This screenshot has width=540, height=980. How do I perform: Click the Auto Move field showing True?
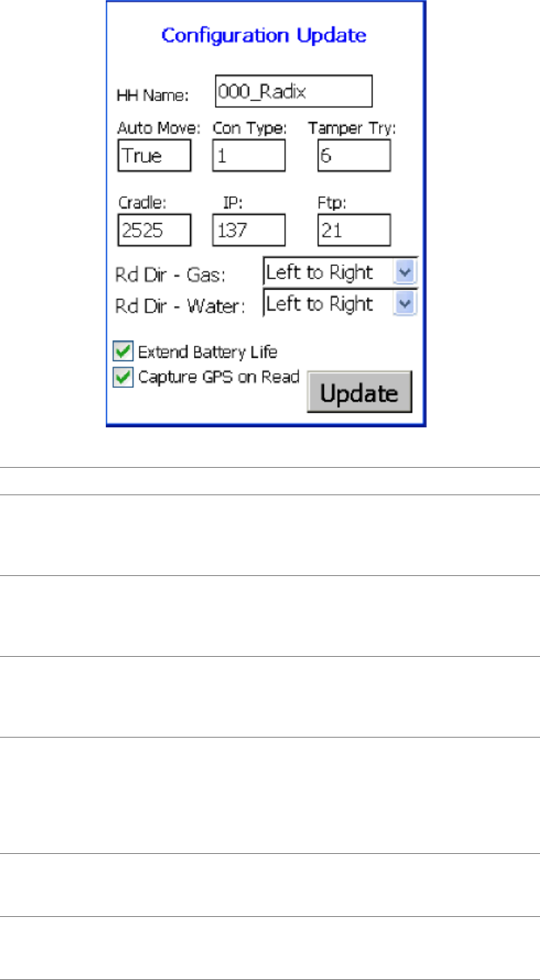coord(154,155)
